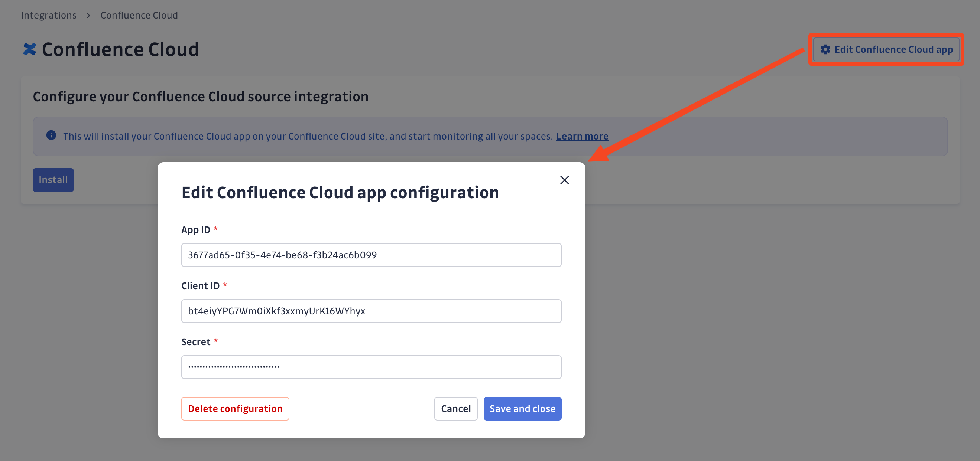Click the 'App ID' label
This screenshot has height=461, width=980.
click(196, 229)
